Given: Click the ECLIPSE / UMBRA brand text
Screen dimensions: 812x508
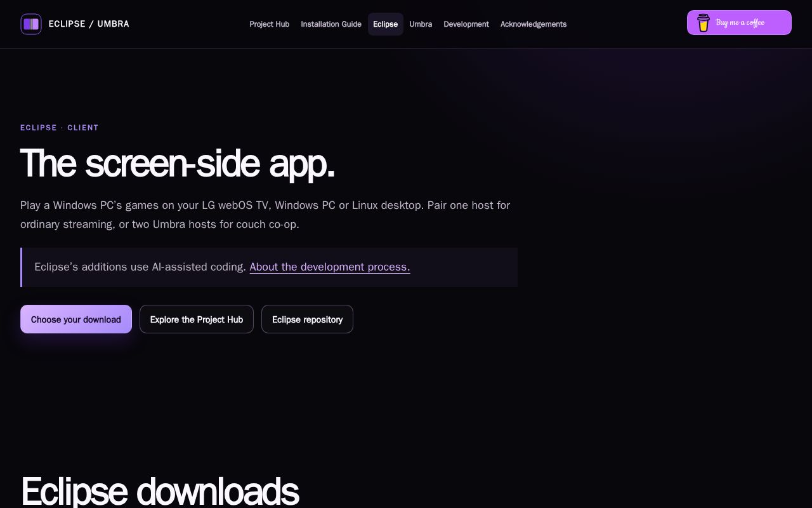Looking at the screenshot, I should pyautogui.click(x=89, y=24).
